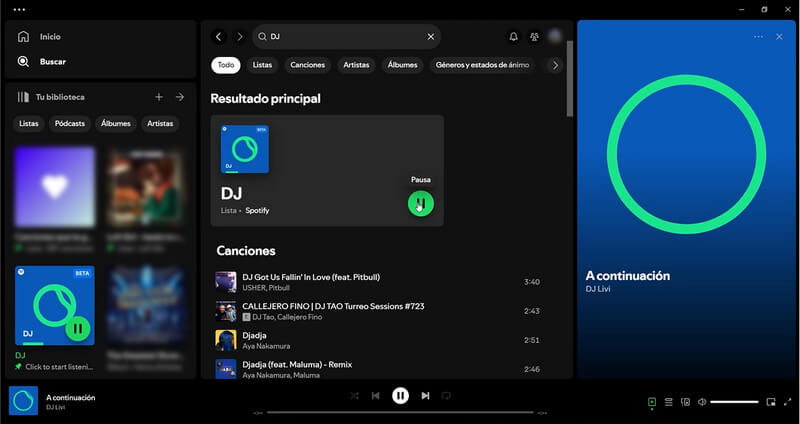This screenshot has width=800, height=424.
Task: Mute the volume speaker icon
Action: click(x=702, y=402)
